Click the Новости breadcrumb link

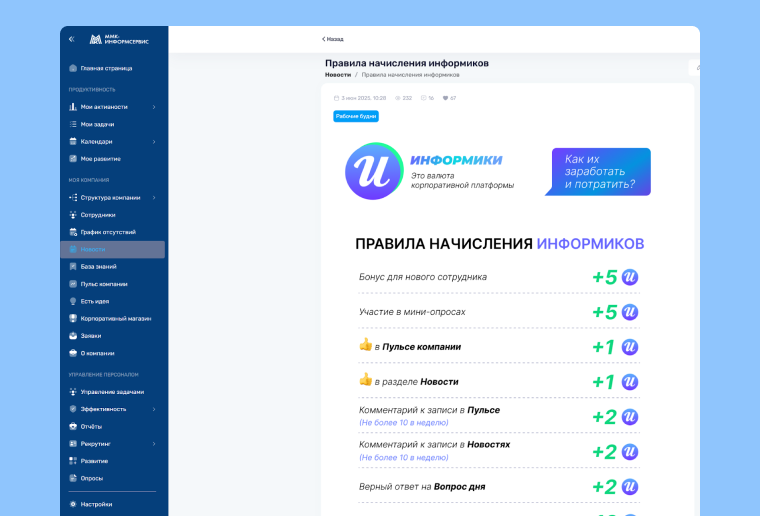pos(338,75)
